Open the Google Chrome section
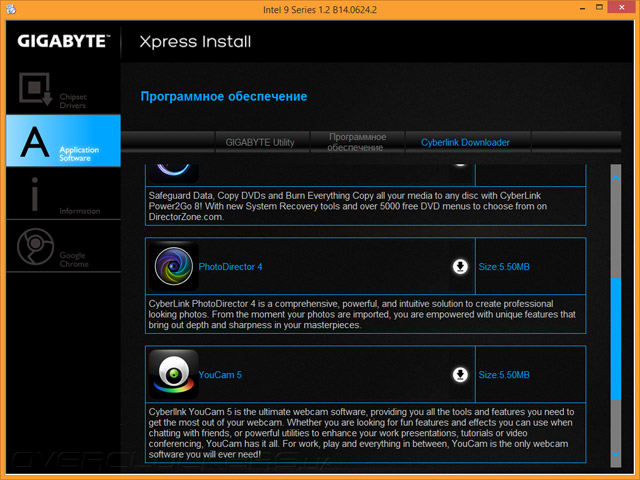Screen dimensions: 640x480 pos(63,246)
